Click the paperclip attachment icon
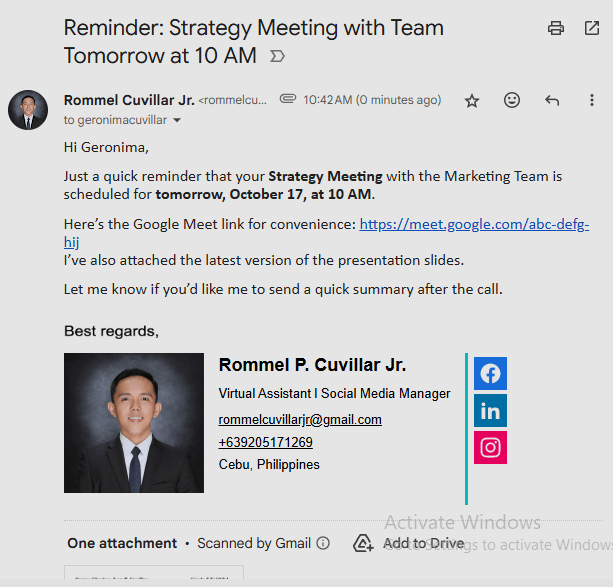The height and width of the screenshot is (587, 613). click(288, 99)
